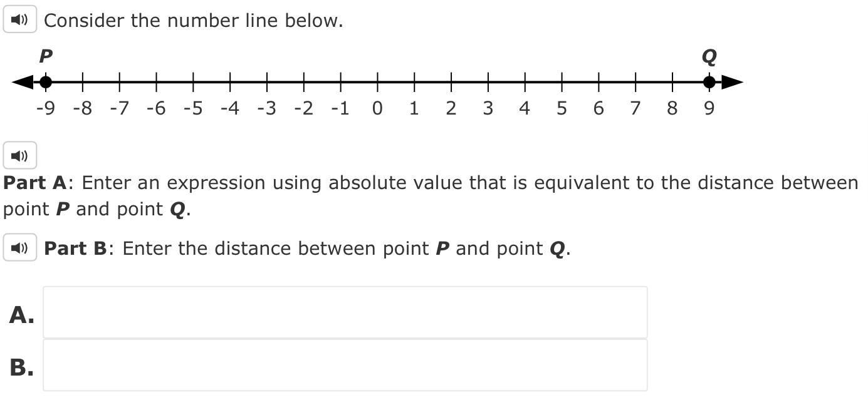Click the bold 'Part A' heading text
This screenshot has width=868, height=400.
click(x=35, y=183)
